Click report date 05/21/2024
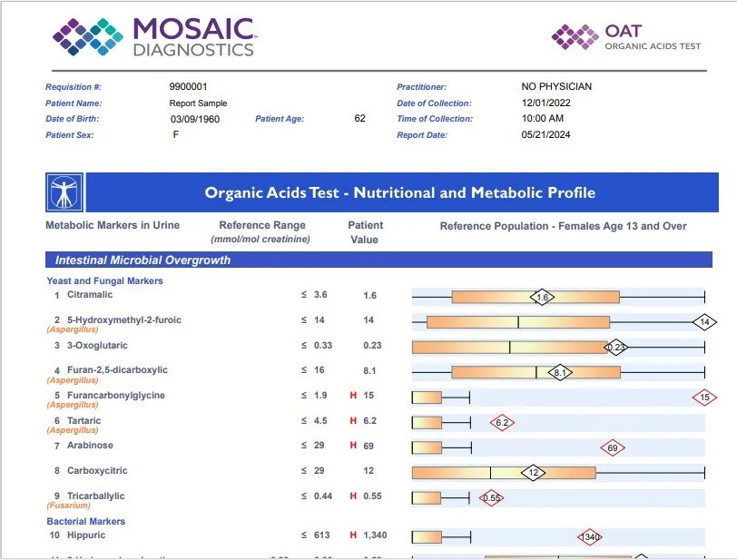Image resolution: width=737 pixels, height=560 pixels. [545, 135]
